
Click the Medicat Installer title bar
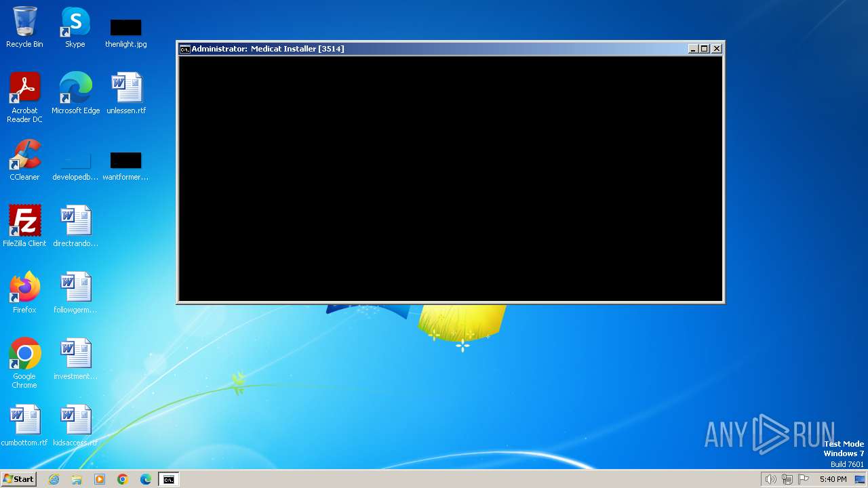click(x=434, y=49)
